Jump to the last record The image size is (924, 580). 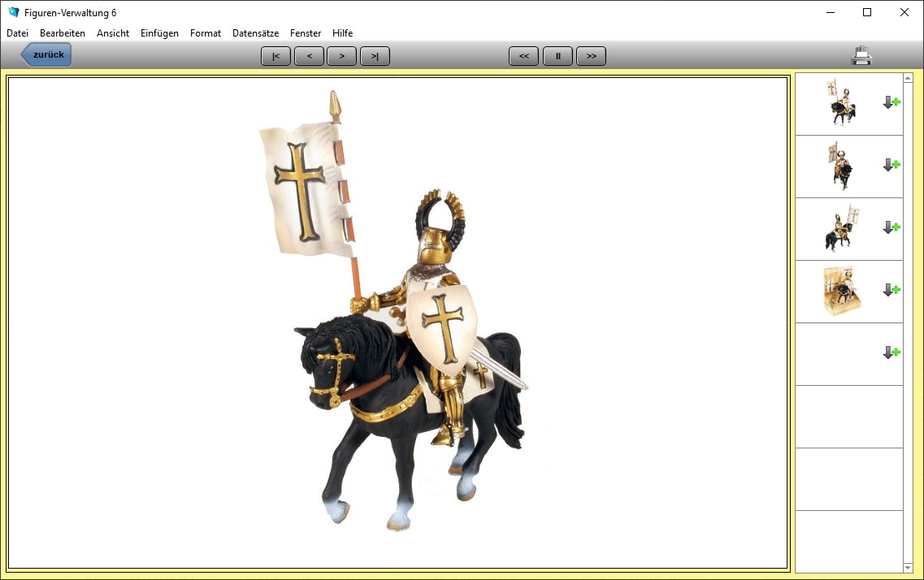(375, 56)
